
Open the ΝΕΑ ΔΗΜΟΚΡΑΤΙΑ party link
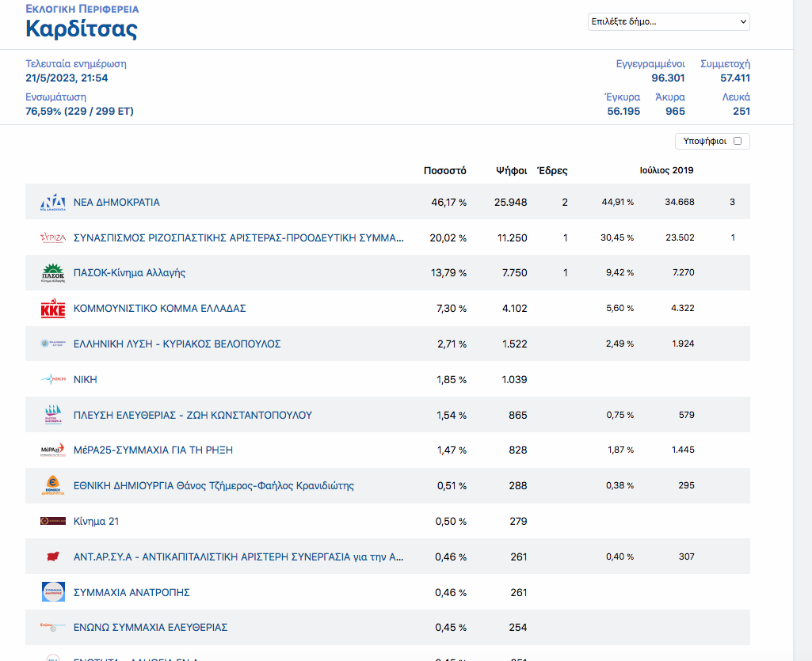(x=116, y=203)
